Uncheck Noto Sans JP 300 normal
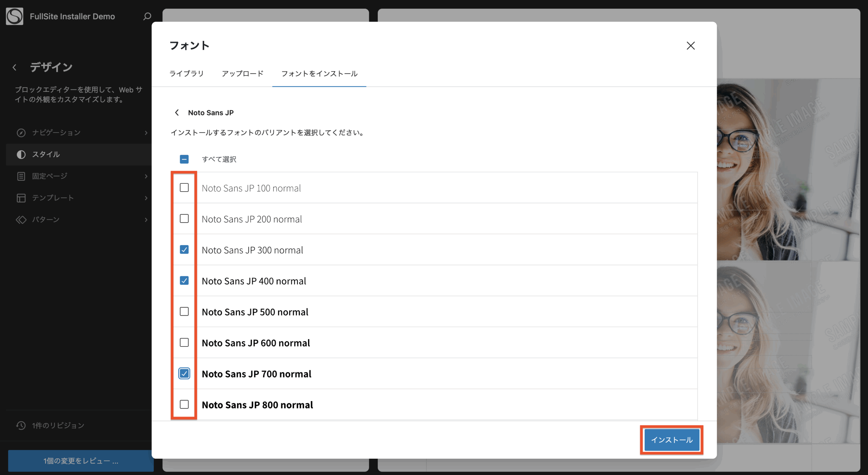This screenshot has width=868, height=475. [184, 250]
